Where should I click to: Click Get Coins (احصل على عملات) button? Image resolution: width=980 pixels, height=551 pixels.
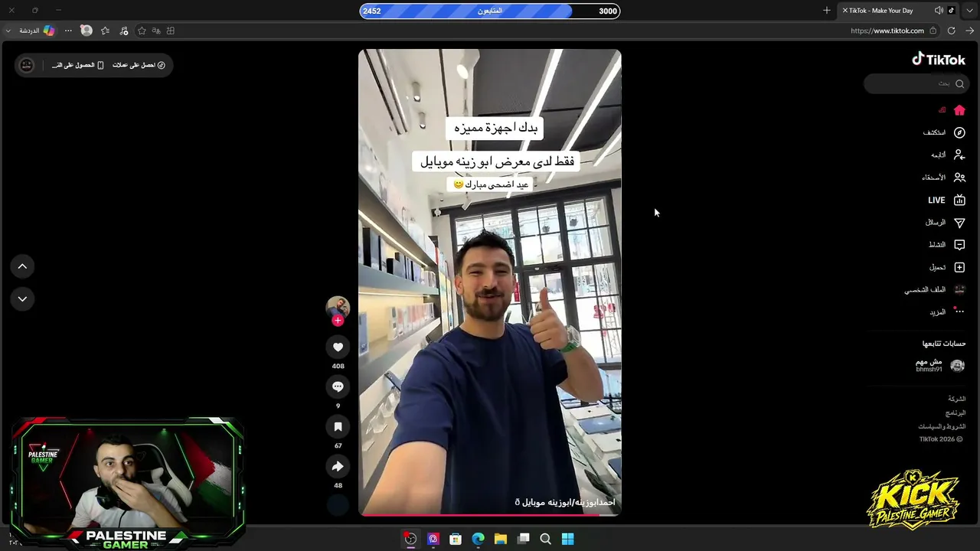pos(139,65)
